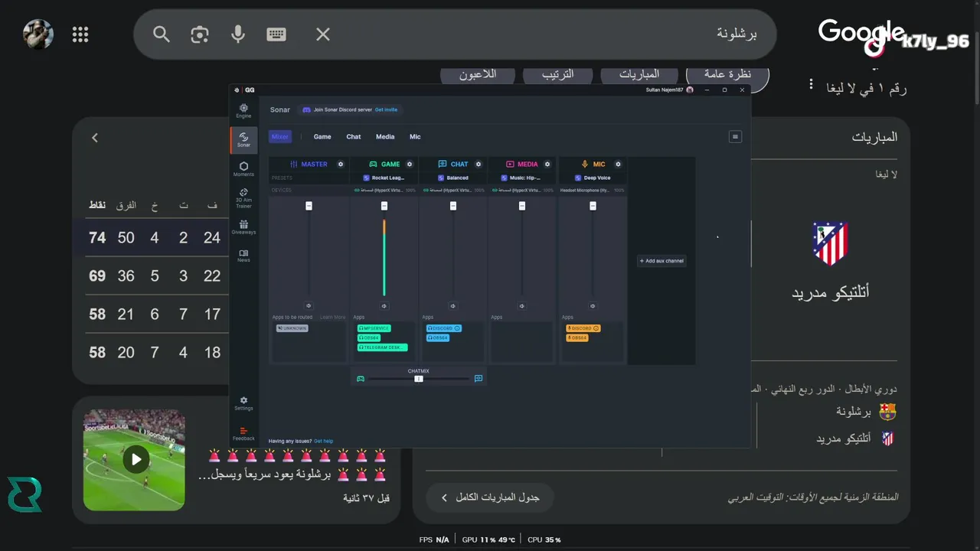This screenshot has height=551, width=980.
Task: Click Add aux channel button
Action: click(661, 261)
